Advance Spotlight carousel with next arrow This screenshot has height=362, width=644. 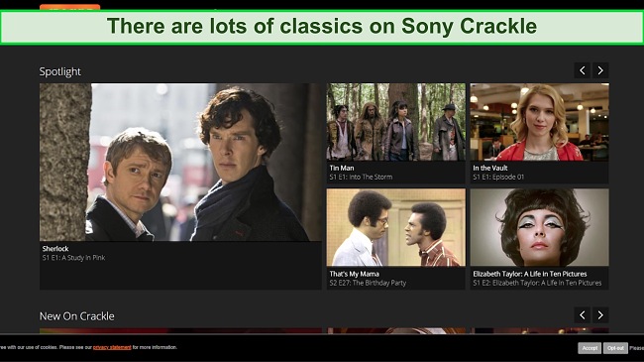click(x=600, y=70)
